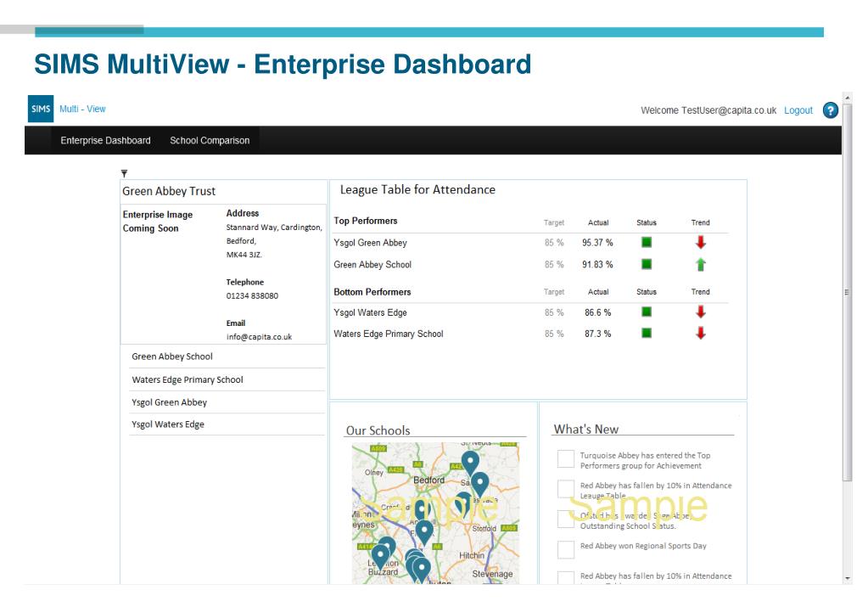The image size is (868, 601).
Task: Click the red trend arrow for Waters Edge Primary School
Action: click(x=700, y=334)
